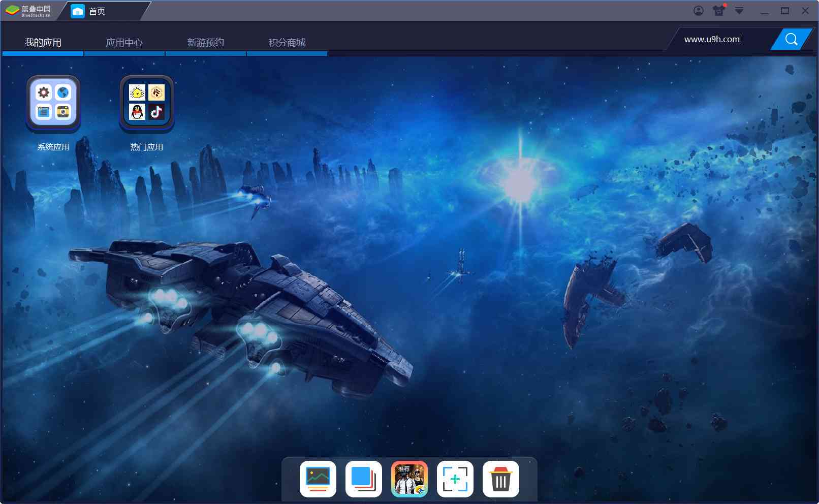Screen dimensions: 819x504
Task: Click the camera icon in 系统应用 folder
Action: click(x=63, y=112)
